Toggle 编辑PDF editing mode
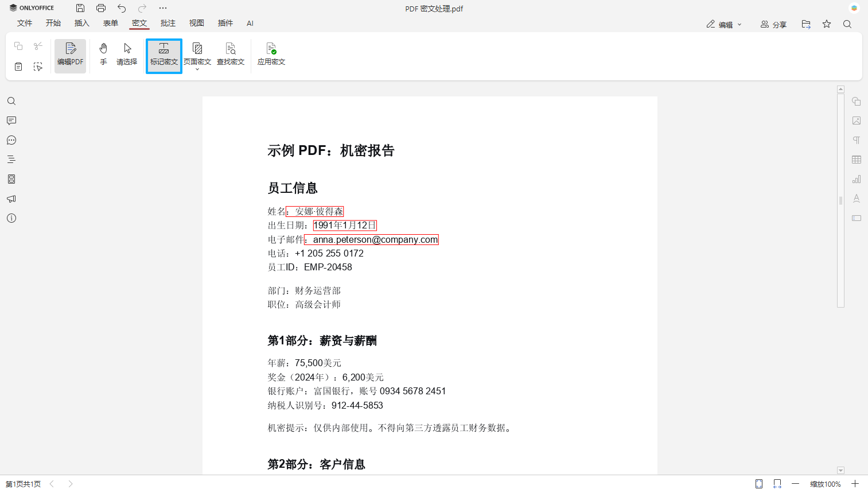Viewport: 868px width, 493px height. 70,54
